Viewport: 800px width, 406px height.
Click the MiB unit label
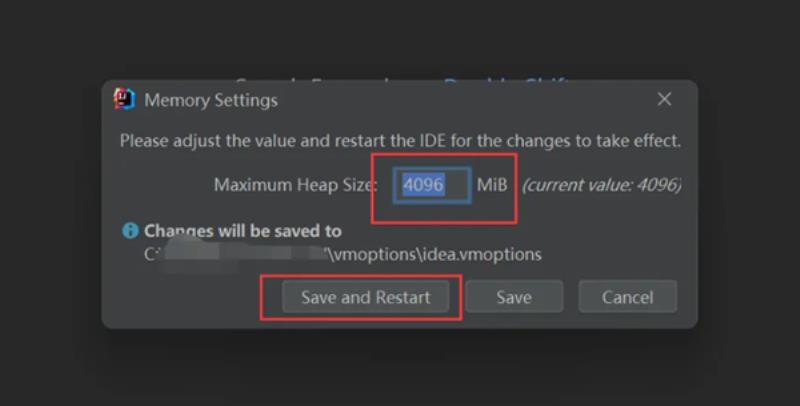[492, 185]
